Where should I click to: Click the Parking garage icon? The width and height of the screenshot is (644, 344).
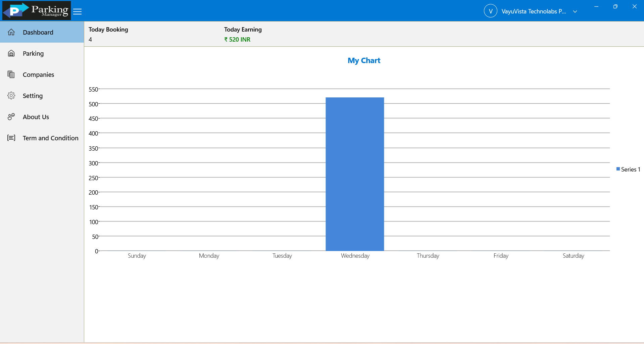11,53
